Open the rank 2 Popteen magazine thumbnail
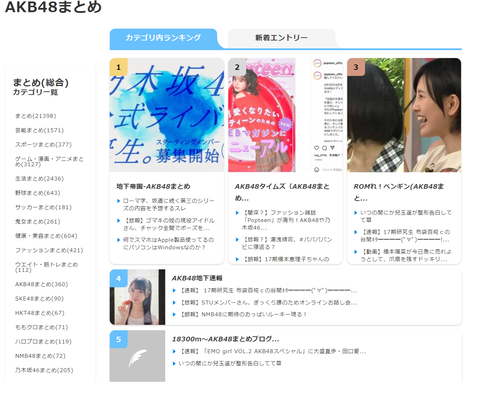Viewport: 480px width, 394px height. pos(285,115)
